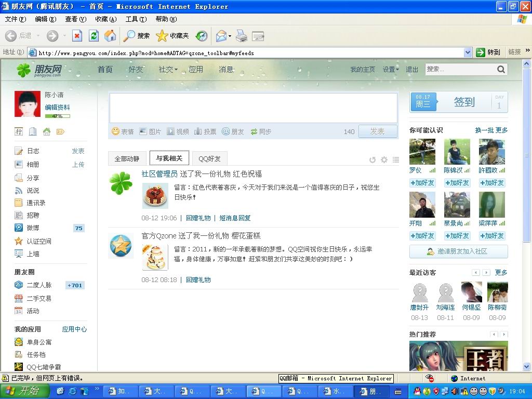Expand the address bar dropdown arrow

point(468,52)
